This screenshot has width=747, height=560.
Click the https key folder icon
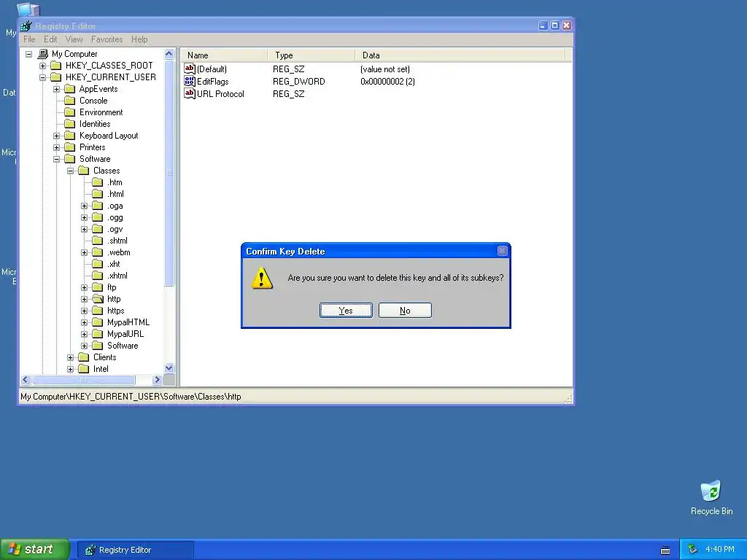pos(97,311)
